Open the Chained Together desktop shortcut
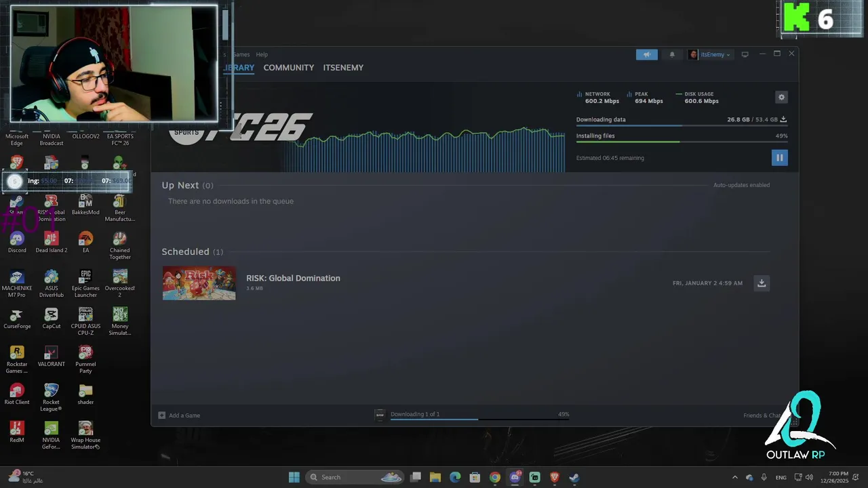The height and width of the screenshot is (488, 868). [119, 245]
